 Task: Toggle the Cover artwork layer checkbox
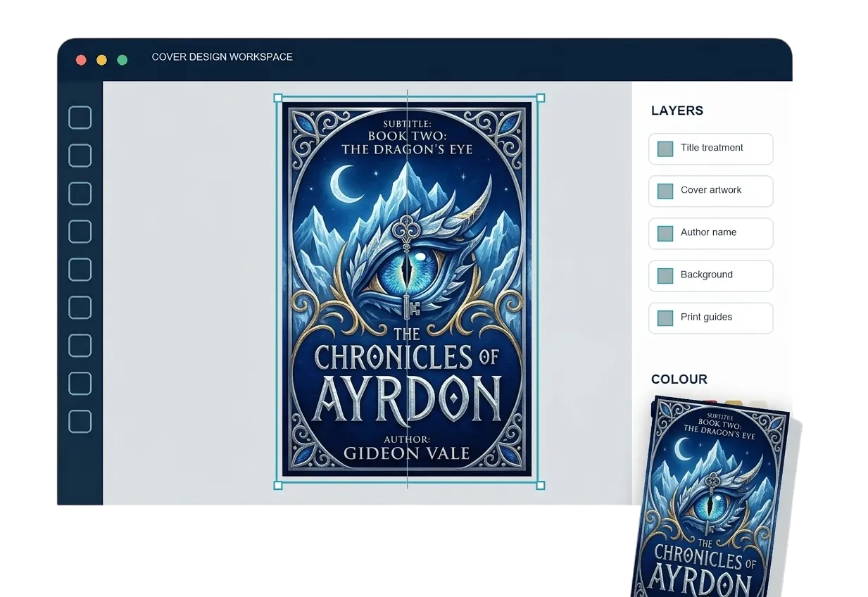[665, 191]
